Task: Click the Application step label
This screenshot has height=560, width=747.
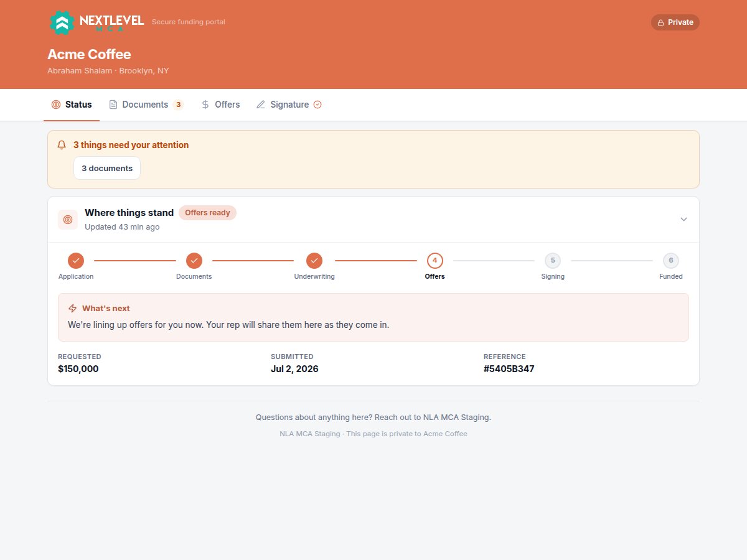Action: pyautogui.click(x=76, y=276)
